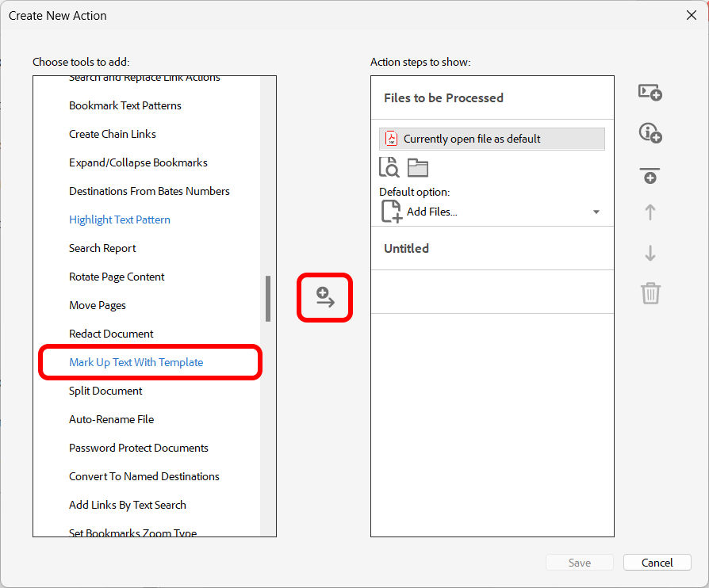Select the Split Document tool
Viewport: 709px width, 588px height.
[x=105, y=391]
